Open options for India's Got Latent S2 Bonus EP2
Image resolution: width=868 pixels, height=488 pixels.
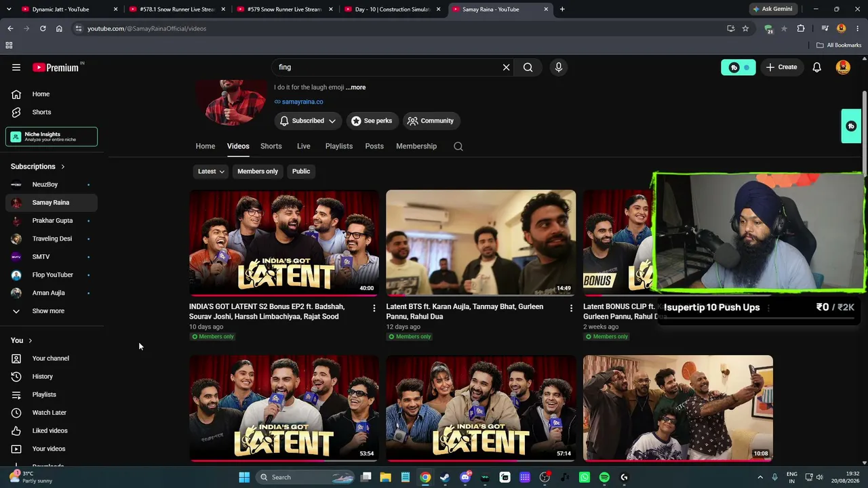(374, 308)
